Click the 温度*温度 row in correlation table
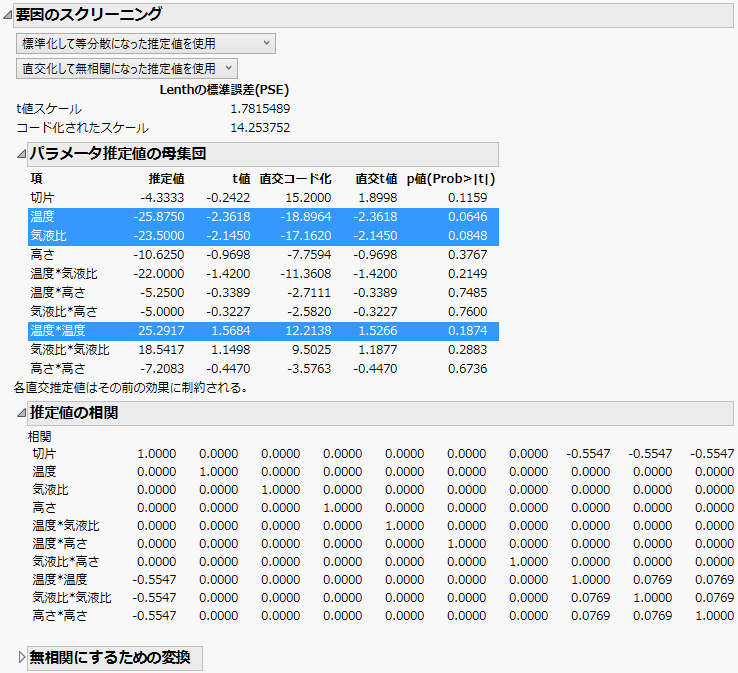 pyautogui.click(x=383, y=580)
